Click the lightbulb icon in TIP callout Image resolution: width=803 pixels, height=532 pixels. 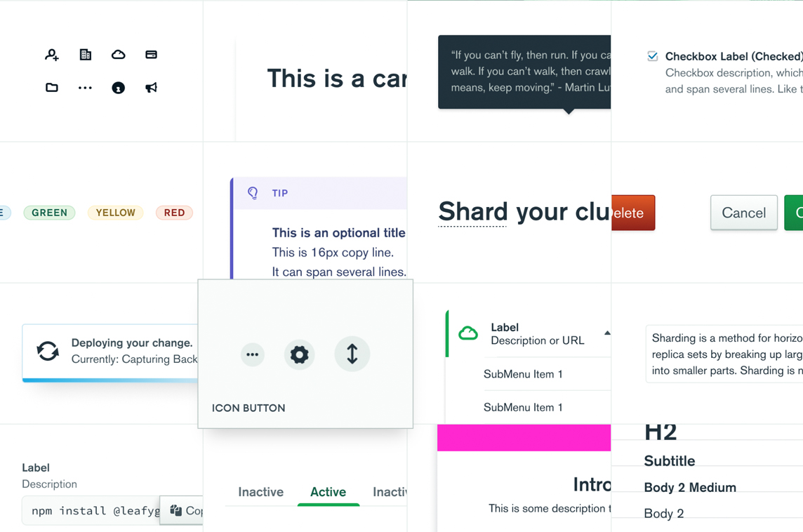click(253, 193)
